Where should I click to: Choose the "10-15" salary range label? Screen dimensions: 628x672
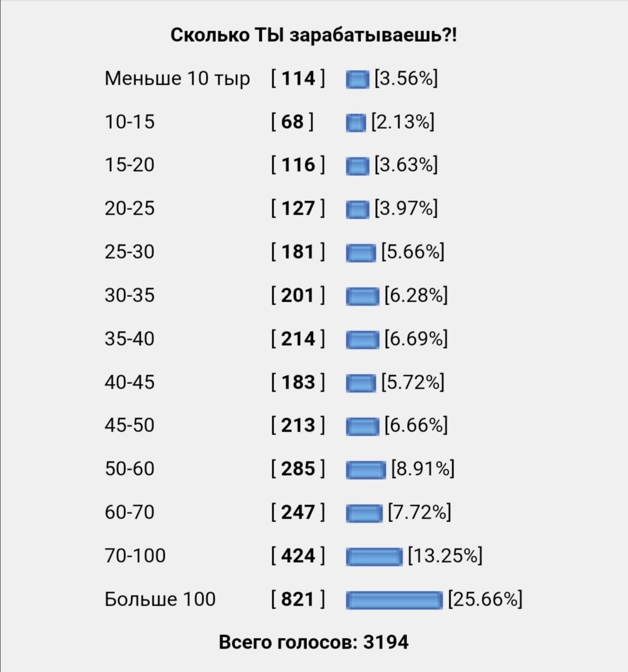pos(129,122)
